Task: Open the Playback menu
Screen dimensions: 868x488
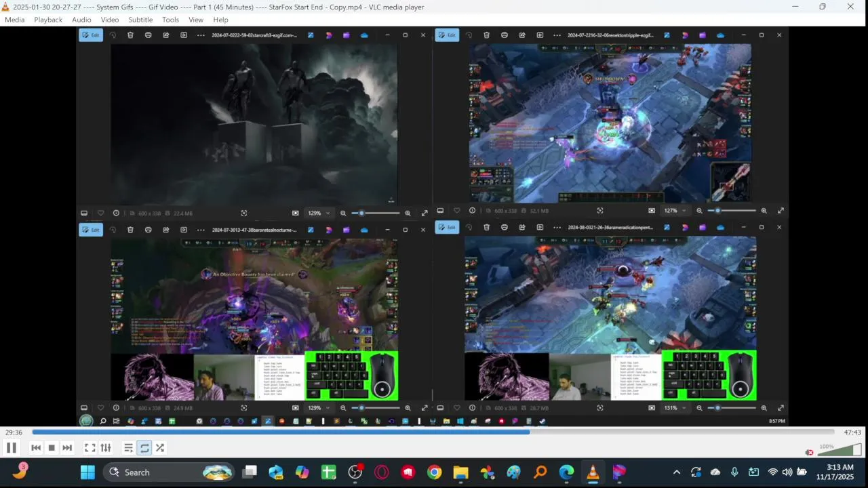Action: 48,20
